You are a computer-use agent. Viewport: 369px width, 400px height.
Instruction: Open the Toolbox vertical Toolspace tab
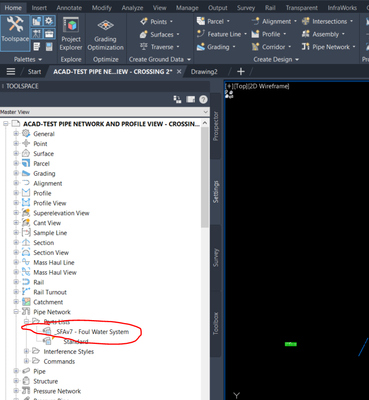(216, 323)
